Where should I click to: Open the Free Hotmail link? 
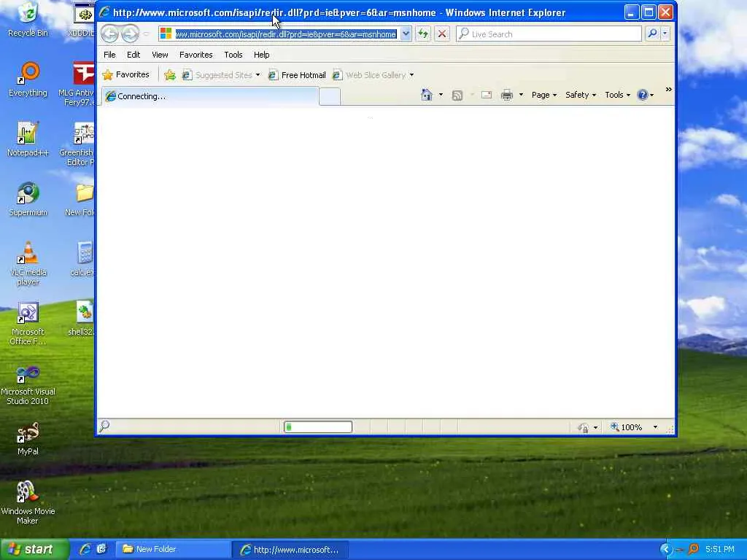298,75
